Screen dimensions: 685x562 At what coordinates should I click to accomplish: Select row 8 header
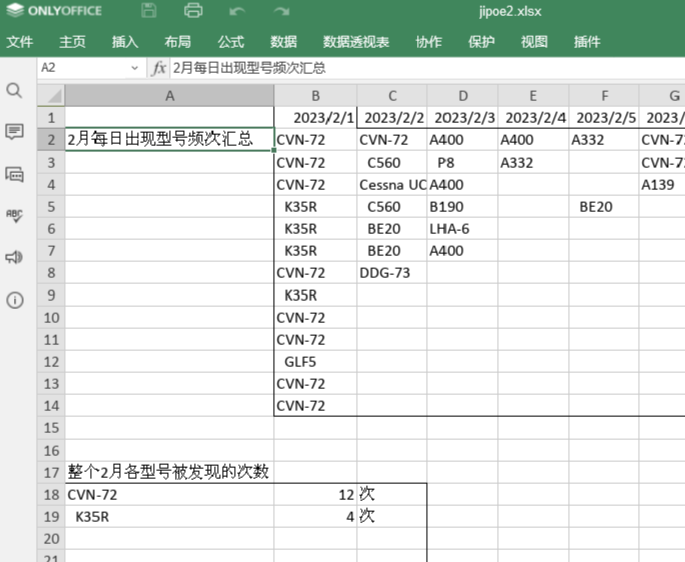tap(51, 273)
